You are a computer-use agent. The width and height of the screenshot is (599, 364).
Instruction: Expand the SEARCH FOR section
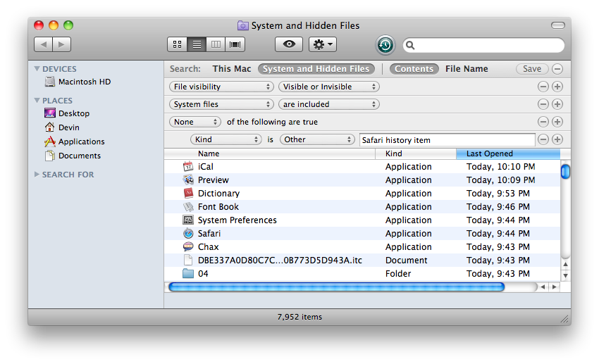37,175
